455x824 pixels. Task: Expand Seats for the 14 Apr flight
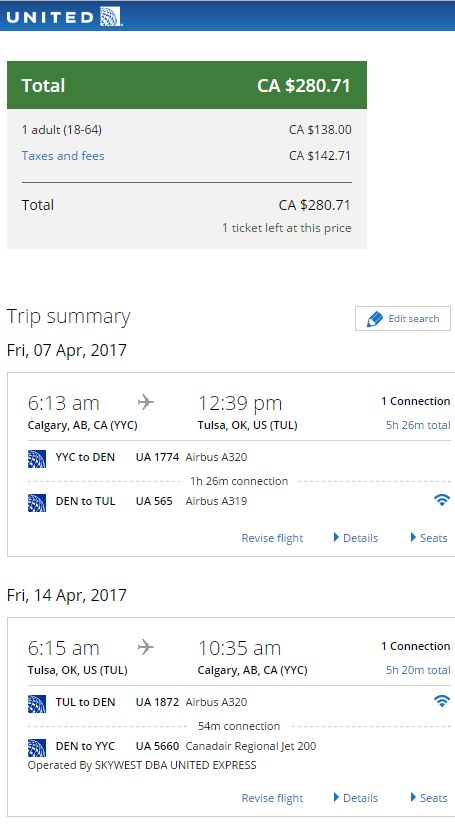pos(429,798)
